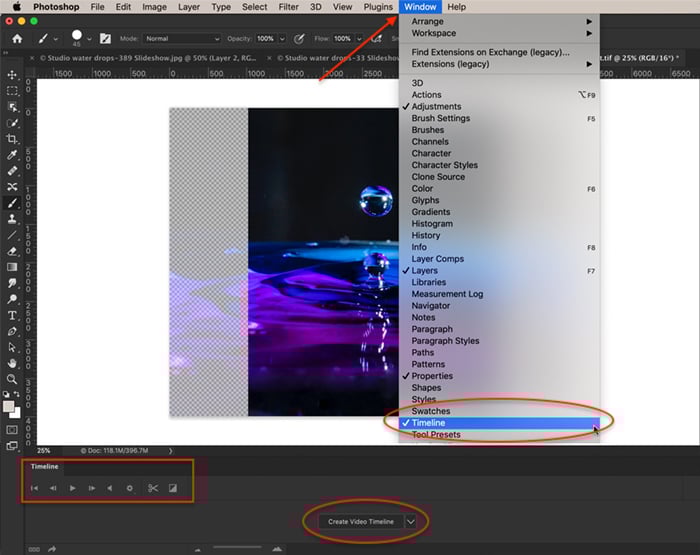The image size is (700, 555).
Task: Switch to water drops-389 Slideshow.jpg tab
Action: coord(148,58)
